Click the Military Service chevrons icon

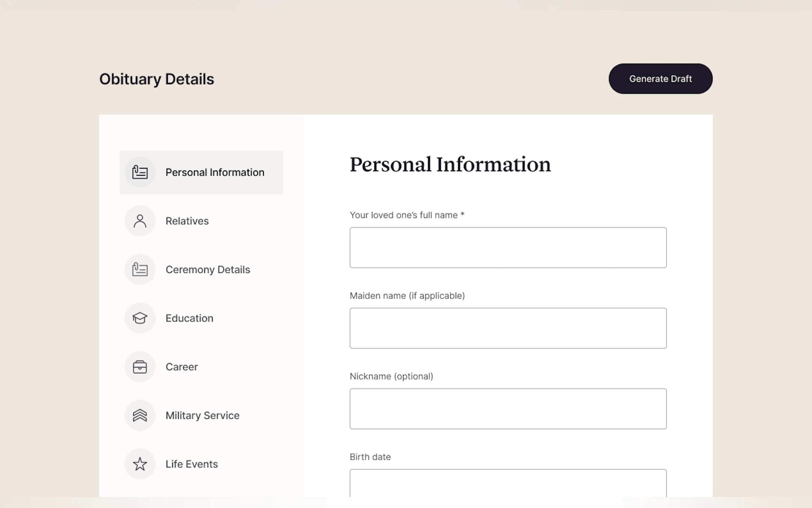click(x=140, y=416)
